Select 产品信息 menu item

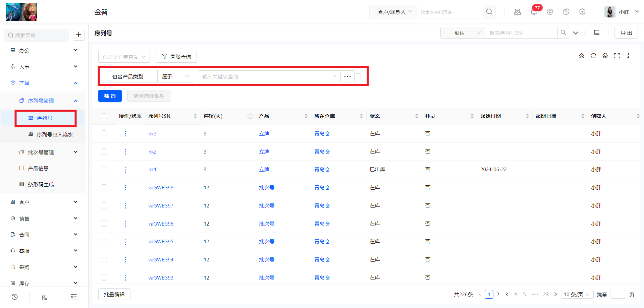(38, 168)
